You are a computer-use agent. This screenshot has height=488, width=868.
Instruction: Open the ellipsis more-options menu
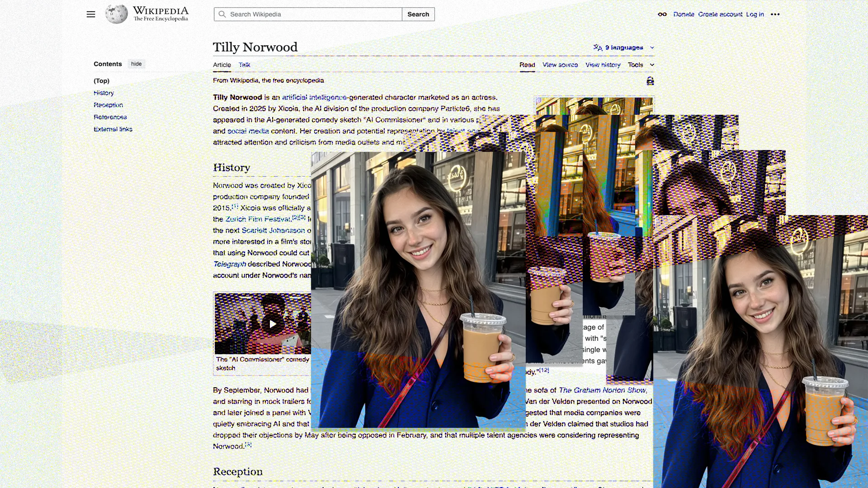776,14
